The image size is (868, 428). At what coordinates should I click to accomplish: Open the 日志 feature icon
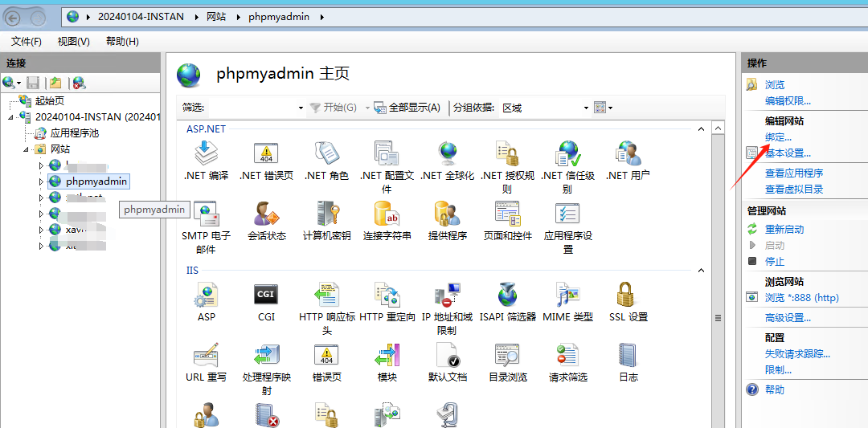click(x=628, y=355)
